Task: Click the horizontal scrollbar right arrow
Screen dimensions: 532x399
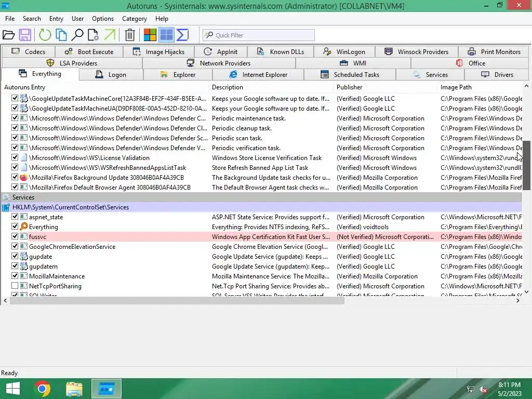Action: click(518, 300)
